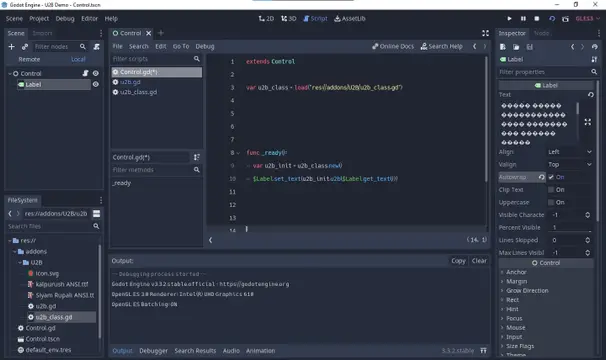
Task: Toggle distraction-free mode icon
Action: pos(485,33)
